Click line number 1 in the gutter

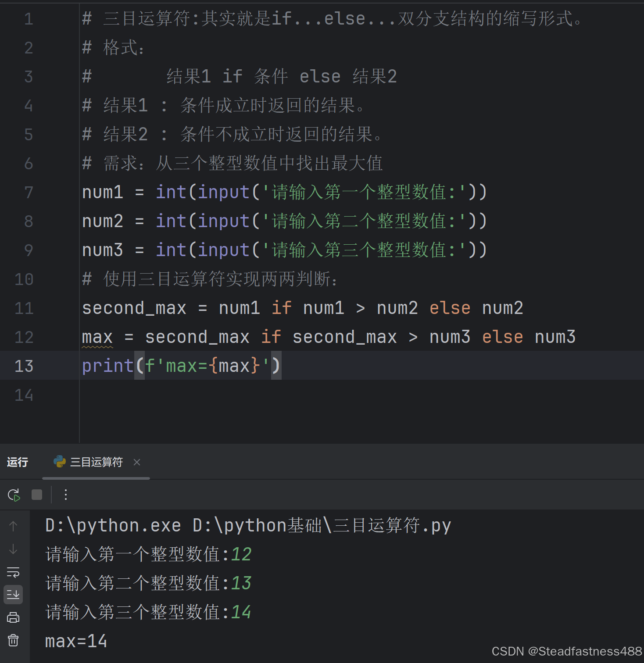click(29, 19)
